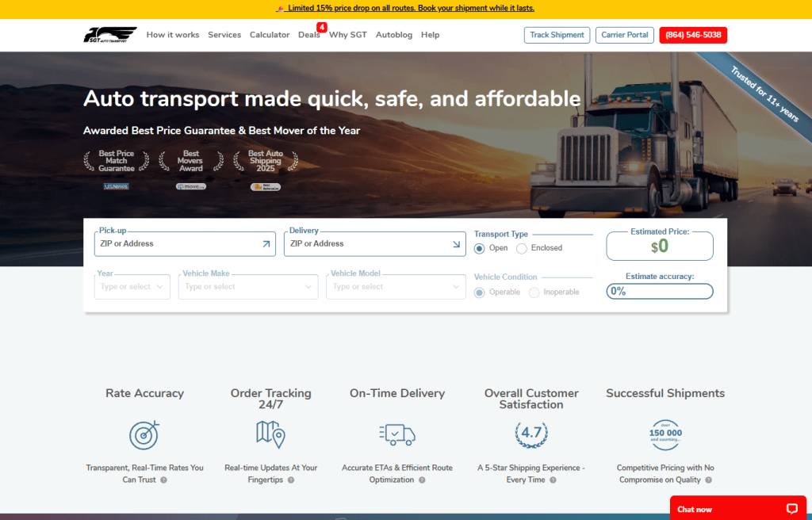Keep Open transport type selected
Screen dimensions: 812x520
(x=479, y=248)
